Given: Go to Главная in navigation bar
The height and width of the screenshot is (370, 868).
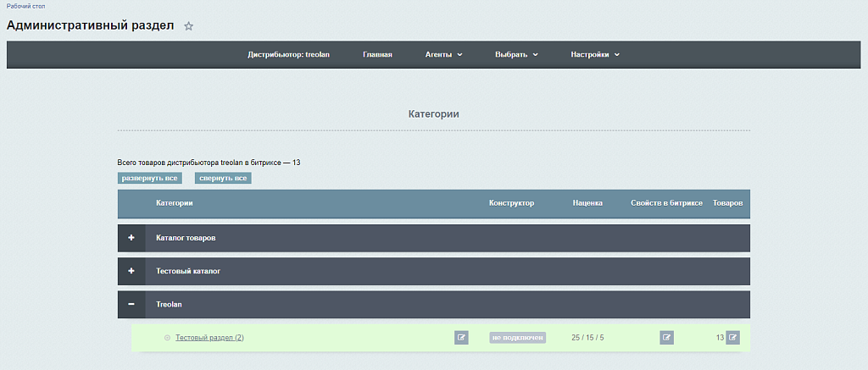Looking at the screenshot, I should 377,55.
